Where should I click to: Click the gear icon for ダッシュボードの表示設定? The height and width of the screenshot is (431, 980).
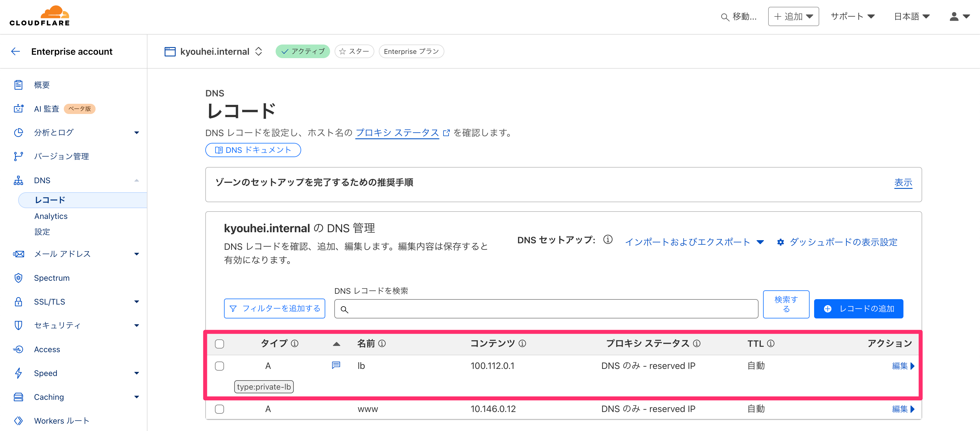pos(780,242)
